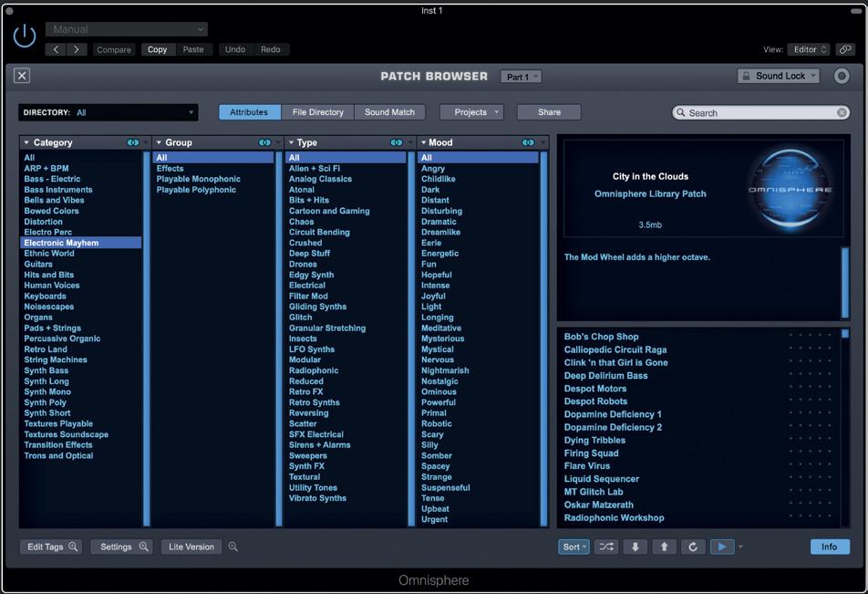
Task: Click the Omnisphere globe logo thumbnail
Action: (790, 190)
